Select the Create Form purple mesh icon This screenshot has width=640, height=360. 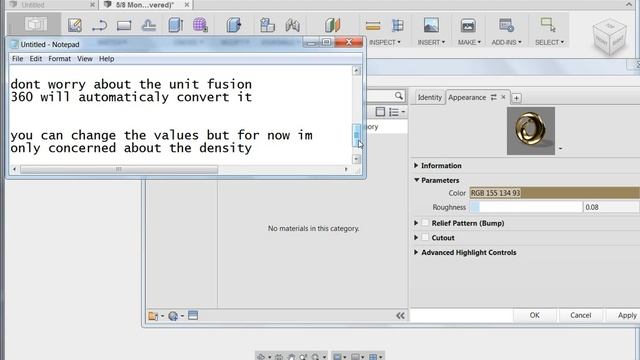pyautogui.click(x=200, y=25)
